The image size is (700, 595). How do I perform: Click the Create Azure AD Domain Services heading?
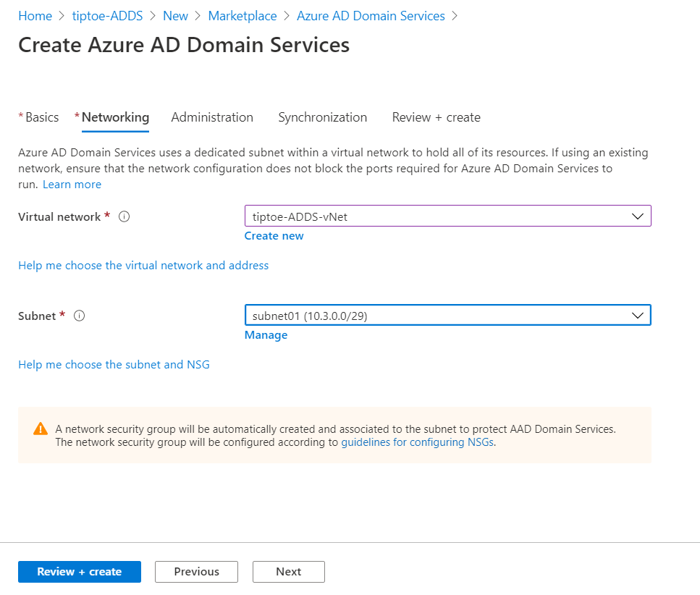pos(184,45)
